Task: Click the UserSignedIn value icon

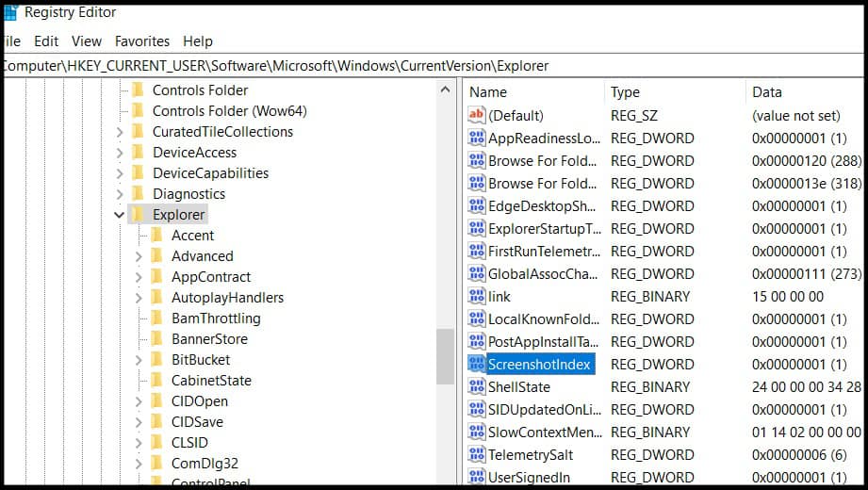Action: [x=476, y=477]
